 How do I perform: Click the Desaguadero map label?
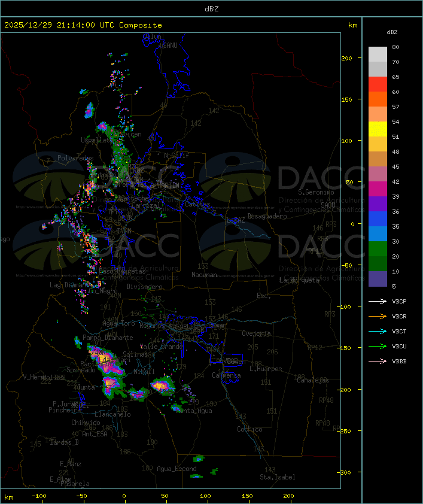(x=267, y=216)
